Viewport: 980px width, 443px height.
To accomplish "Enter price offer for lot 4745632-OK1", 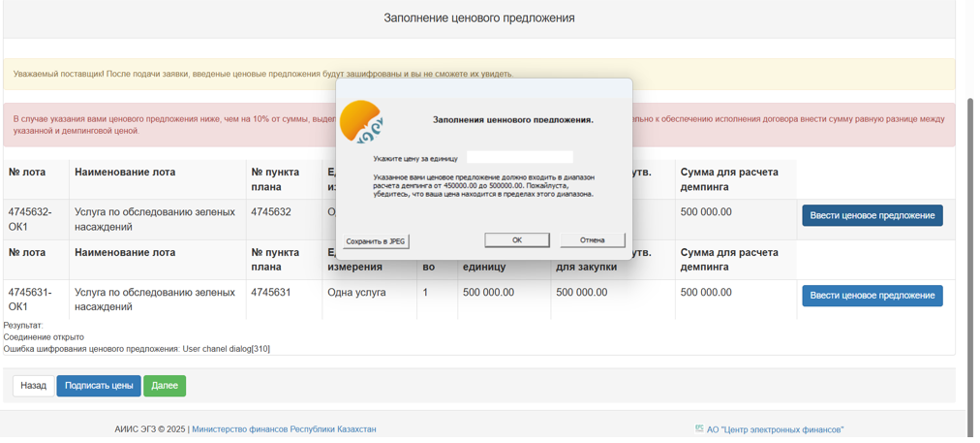I will pos(872,215).
